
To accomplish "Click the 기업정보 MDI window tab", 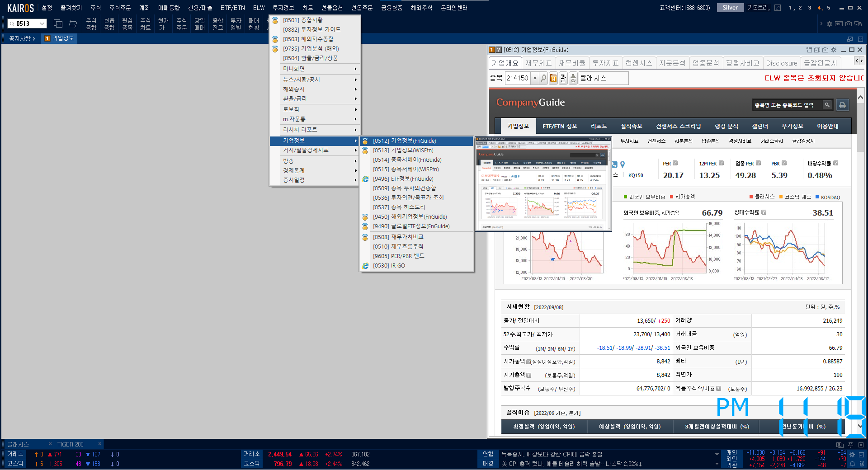I will tap(59, 38).
